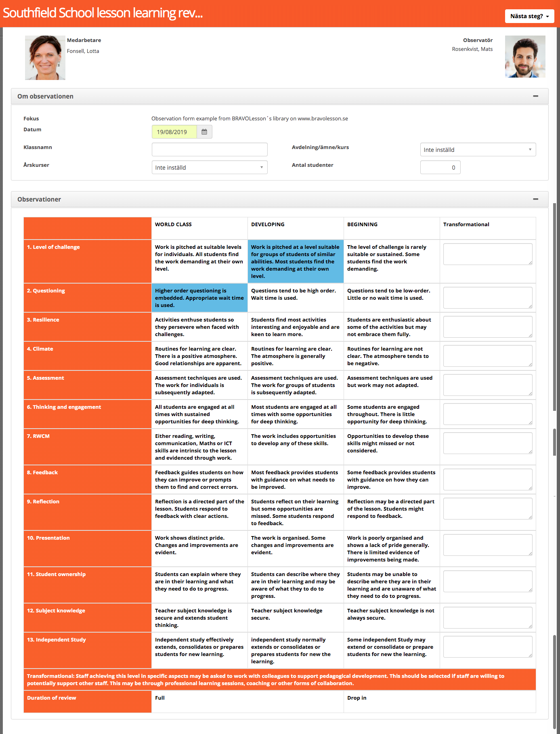Open the calendar date picker icon
This screenshot has height=734, width=560.
[x=204, y=132]
